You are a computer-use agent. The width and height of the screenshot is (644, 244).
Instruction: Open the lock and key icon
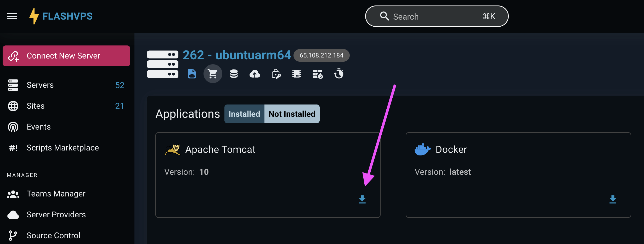tap(276, 74)
